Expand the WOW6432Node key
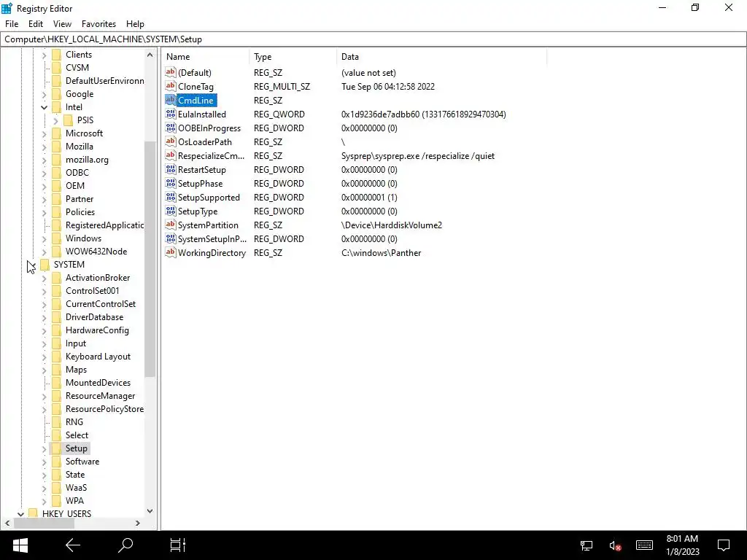 coord(44,252)
